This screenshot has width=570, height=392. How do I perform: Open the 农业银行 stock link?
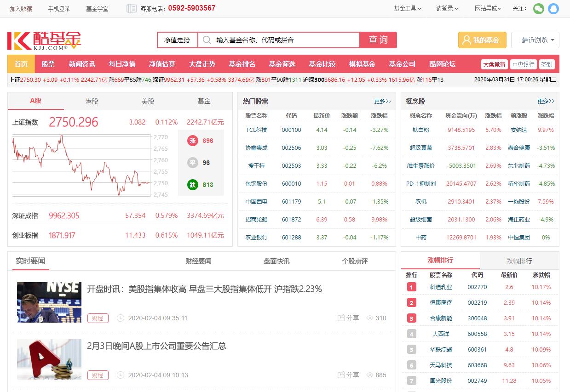point(256,238)
